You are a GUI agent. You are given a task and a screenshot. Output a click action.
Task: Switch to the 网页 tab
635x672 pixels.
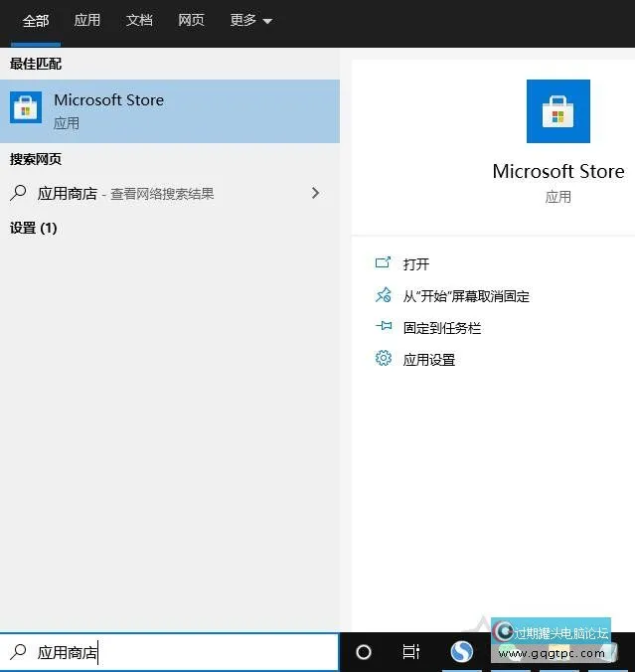pos(191,20)
